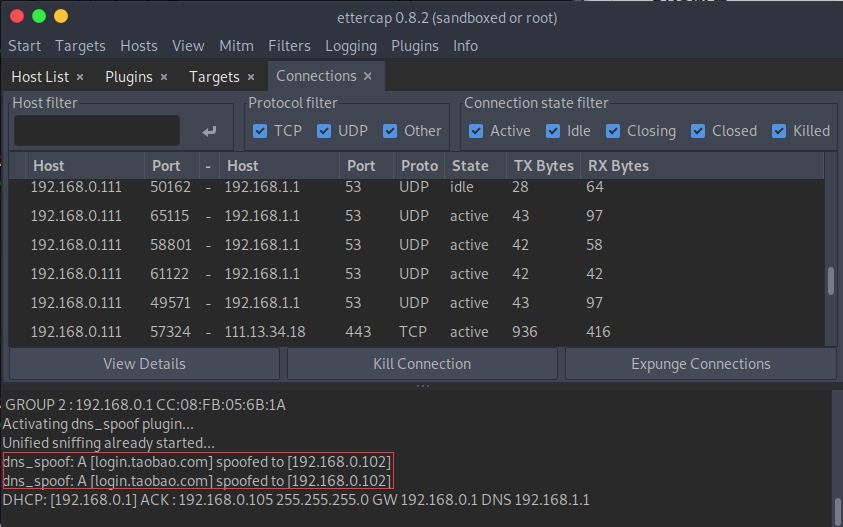
Task: Open the Hosts menu
Action: coord(139,46)
